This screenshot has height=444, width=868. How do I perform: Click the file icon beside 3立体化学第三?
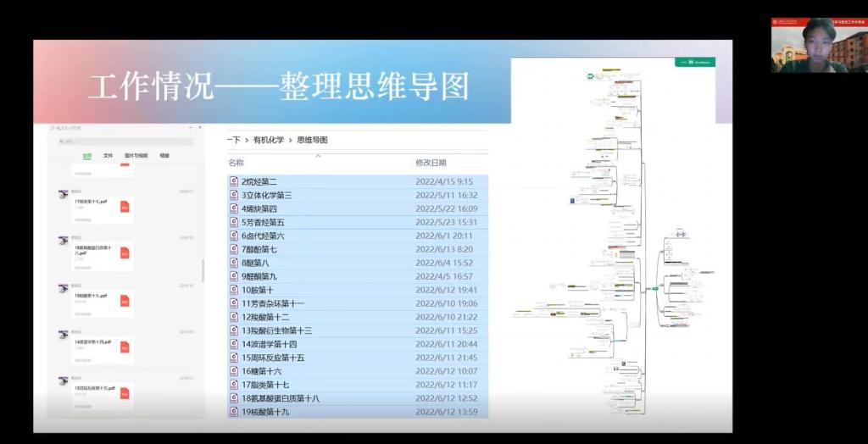[x=234, y=196]
